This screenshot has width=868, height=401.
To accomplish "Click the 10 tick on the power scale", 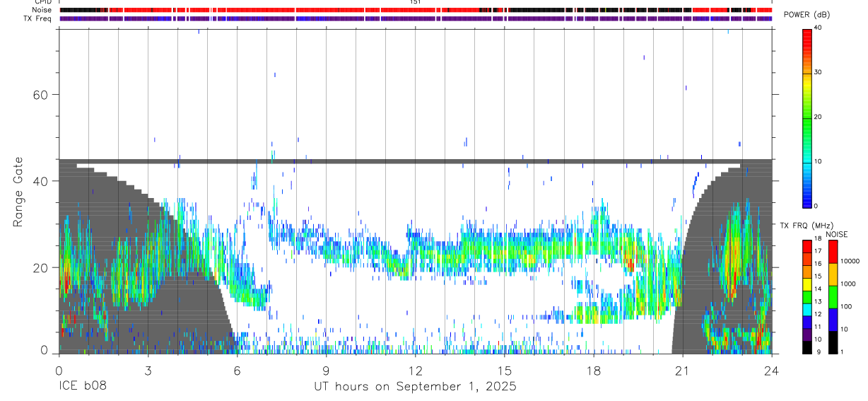I will [819, 161].
